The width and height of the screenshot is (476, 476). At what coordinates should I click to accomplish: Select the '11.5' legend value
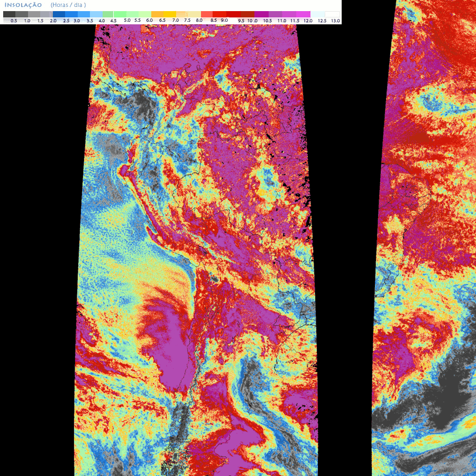[x=295, y=21]
